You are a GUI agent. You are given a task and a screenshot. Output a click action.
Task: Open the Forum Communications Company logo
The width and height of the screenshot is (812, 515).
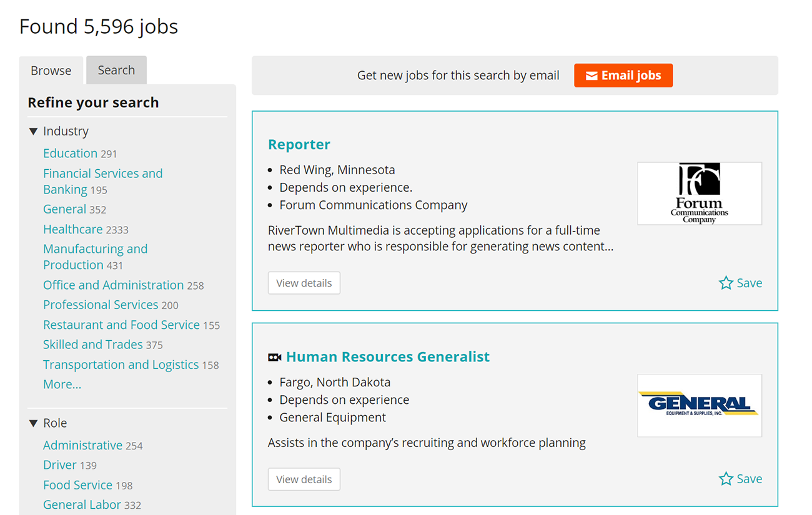(699, 194)
